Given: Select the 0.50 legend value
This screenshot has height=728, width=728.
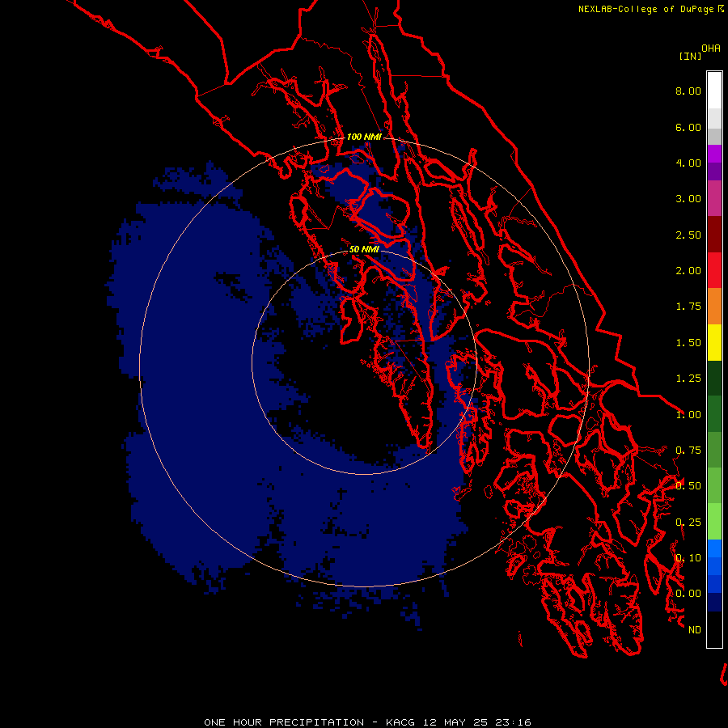Looking at the screenshot, I should pos(688,486).
